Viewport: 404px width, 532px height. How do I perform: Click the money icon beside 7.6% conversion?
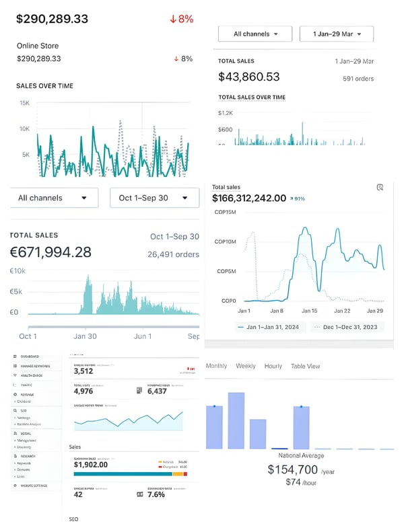click(x=139, y=494)
